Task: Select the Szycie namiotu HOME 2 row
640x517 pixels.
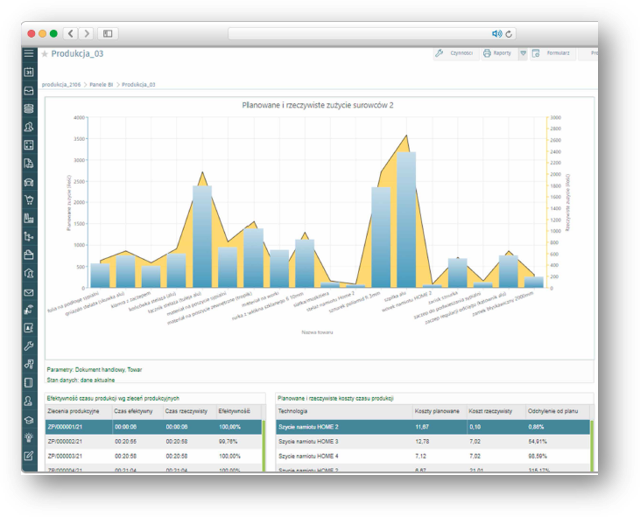Action: 433,427
